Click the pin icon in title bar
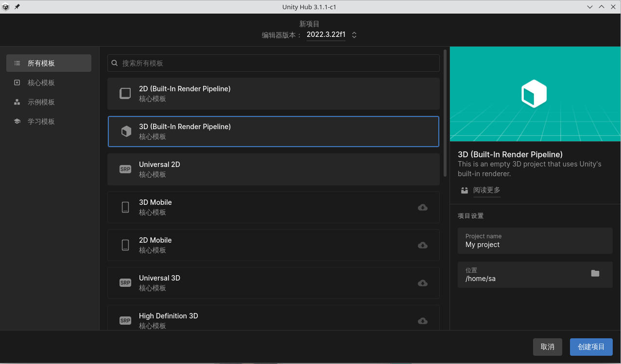This screenshot has width=621, height=364. pyautogui.click(x=17, y=7)
